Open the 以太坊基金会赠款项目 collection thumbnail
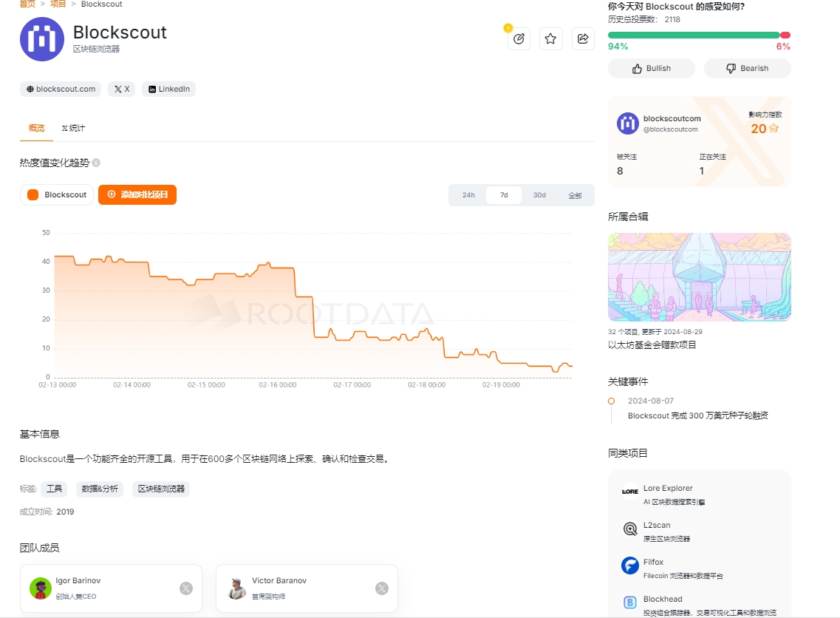The height and width of the screenshot is (618, 840). [699, 277]
